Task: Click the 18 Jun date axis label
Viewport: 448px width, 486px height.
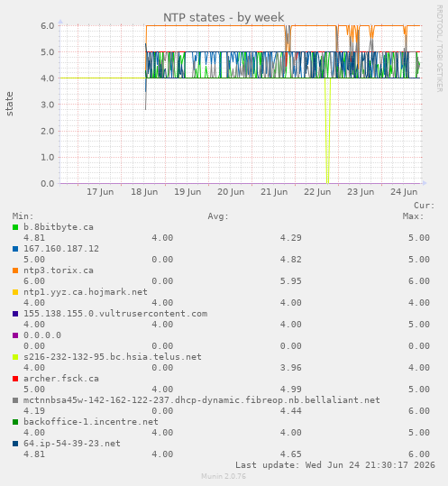Action: (x=144, y=192)
